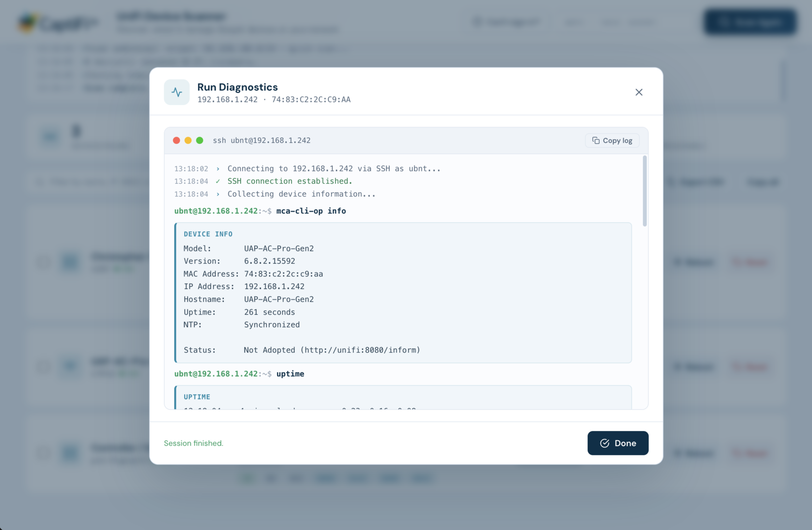Click the Status "Not Adopted" inform URL line
The image size is (812, 530).
click(x=302, y=350)
